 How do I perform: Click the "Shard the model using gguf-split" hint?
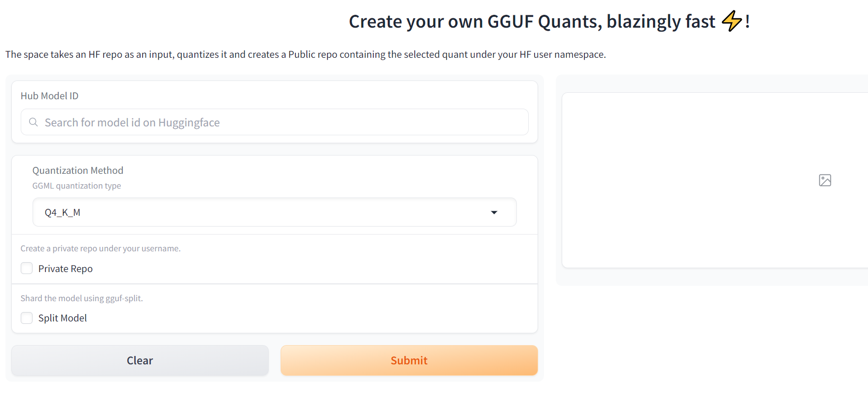82,298
